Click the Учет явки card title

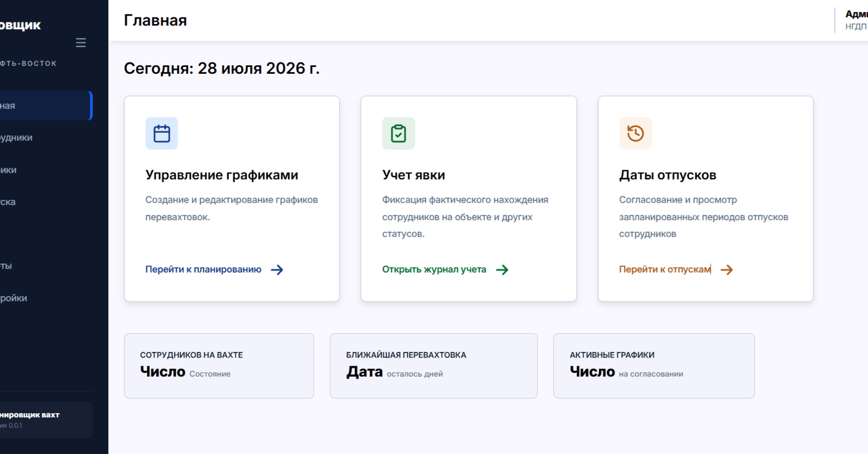[414, 175]
